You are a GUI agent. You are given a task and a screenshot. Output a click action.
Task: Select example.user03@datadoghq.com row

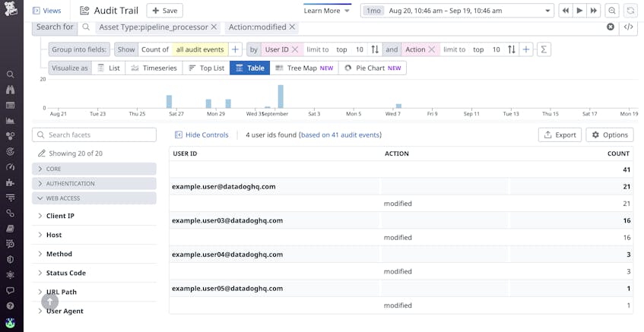coord(401,220)
